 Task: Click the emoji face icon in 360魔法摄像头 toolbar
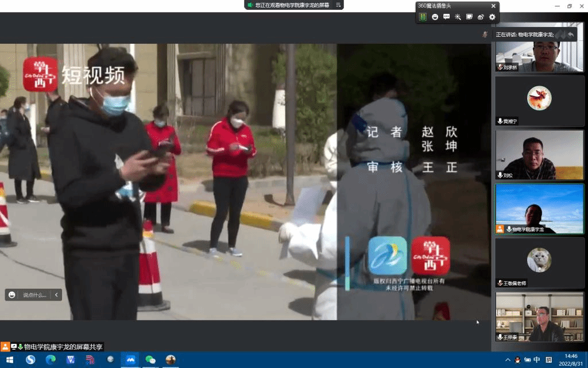tap(435, 17)
